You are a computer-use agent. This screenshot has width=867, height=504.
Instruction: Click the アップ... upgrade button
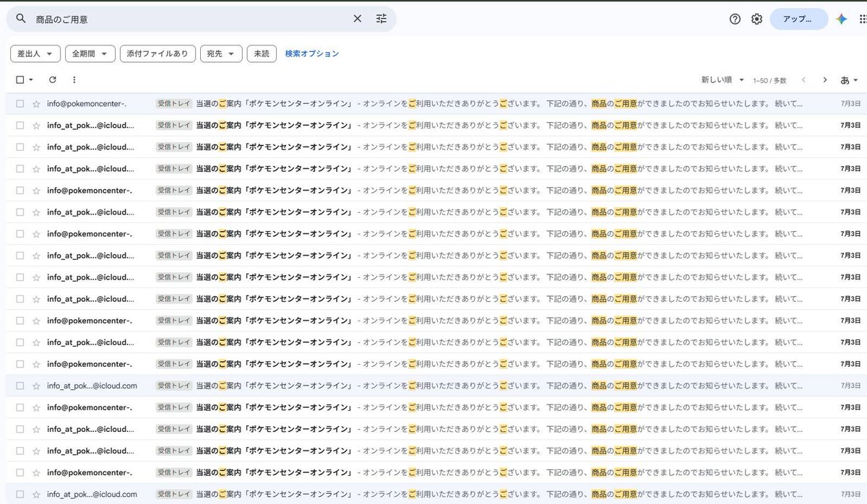[x=798, y=19]
